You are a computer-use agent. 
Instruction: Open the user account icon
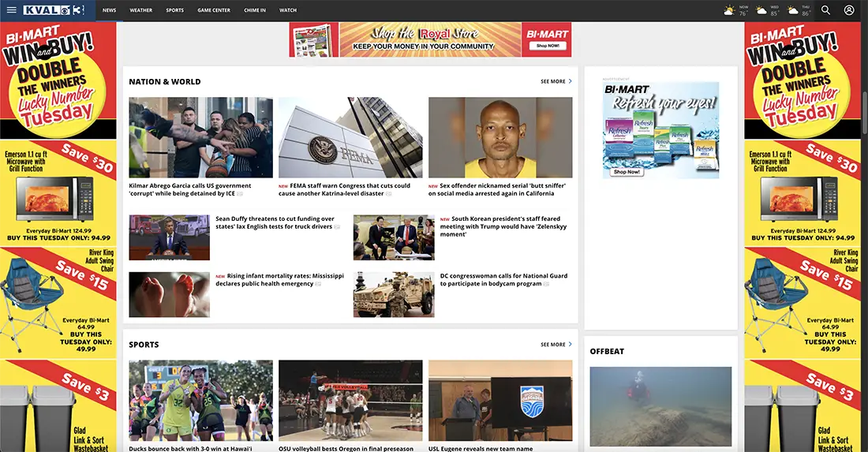coord(848,10)
